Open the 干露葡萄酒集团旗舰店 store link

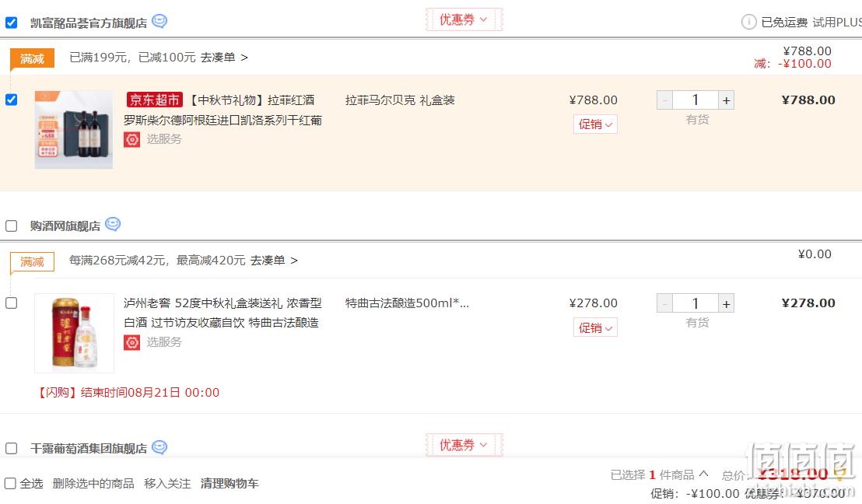[x=89, y=449]
